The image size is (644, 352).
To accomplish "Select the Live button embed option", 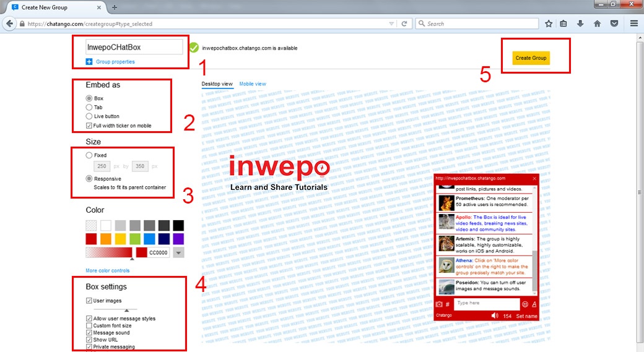I will (x=89, y=116).
